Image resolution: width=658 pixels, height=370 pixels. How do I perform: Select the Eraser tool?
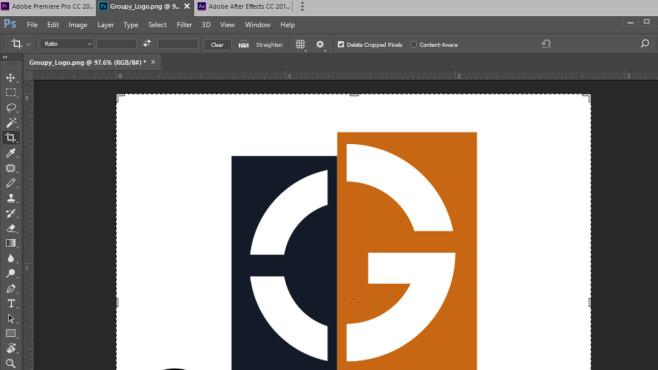click(10, 229)
